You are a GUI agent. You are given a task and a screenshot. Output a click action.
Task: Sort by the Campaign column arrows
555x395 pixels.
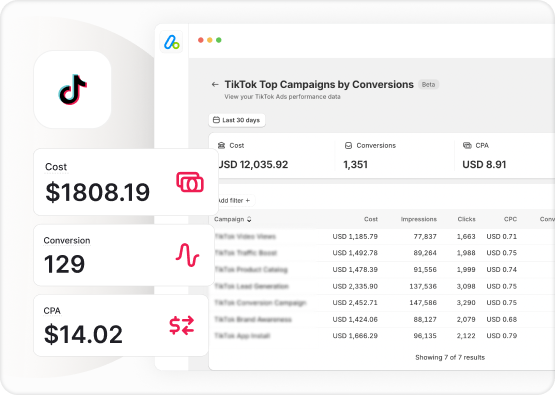coord(249,219)
